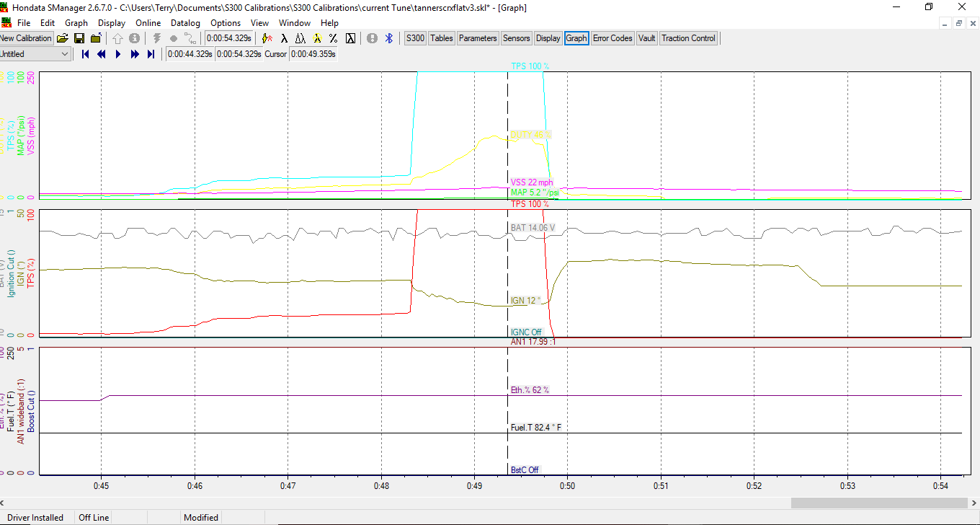
Task: Jump to the datalog start
Action: 85,54
